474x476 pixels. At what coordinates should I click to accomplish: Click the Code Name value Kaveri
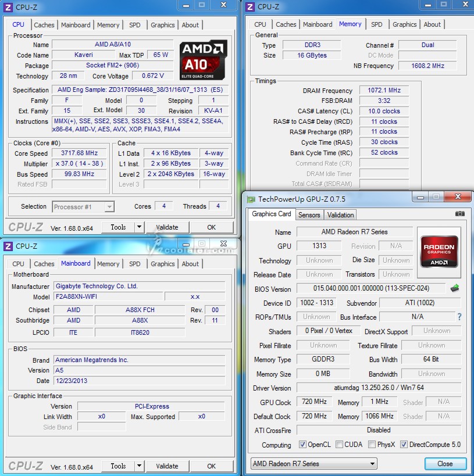[84, 55]
